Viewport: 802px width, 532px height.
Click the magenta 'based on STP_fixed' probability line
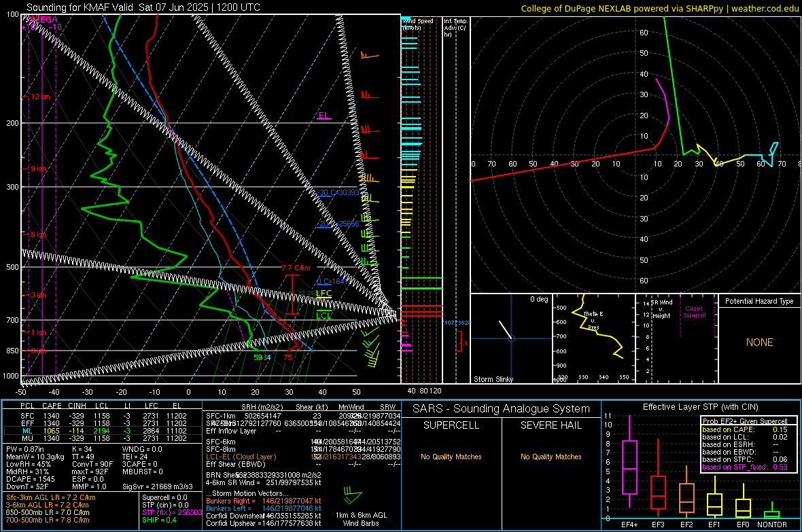point(745,467)
